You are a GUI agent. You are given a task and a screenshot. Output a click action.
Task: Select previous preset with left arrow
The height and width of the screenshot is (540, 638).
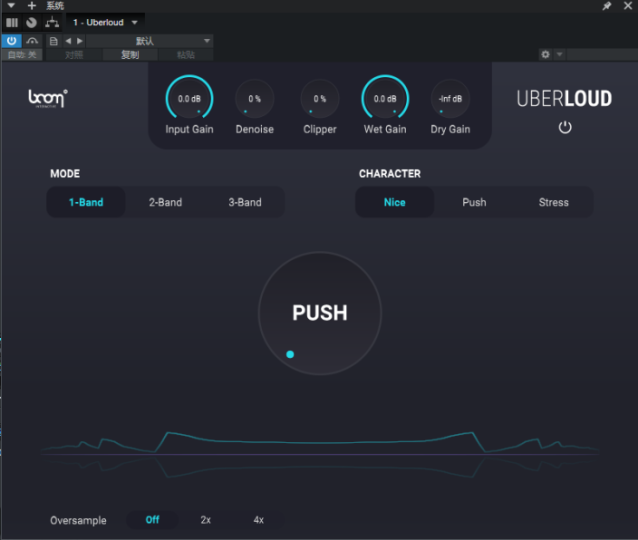point(68,41)
